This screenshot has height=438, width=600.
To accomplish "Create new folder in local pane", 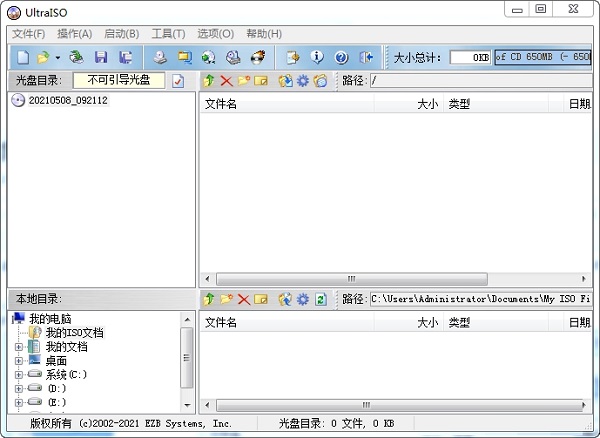I will pyautogui.click(x=227, y=299).
